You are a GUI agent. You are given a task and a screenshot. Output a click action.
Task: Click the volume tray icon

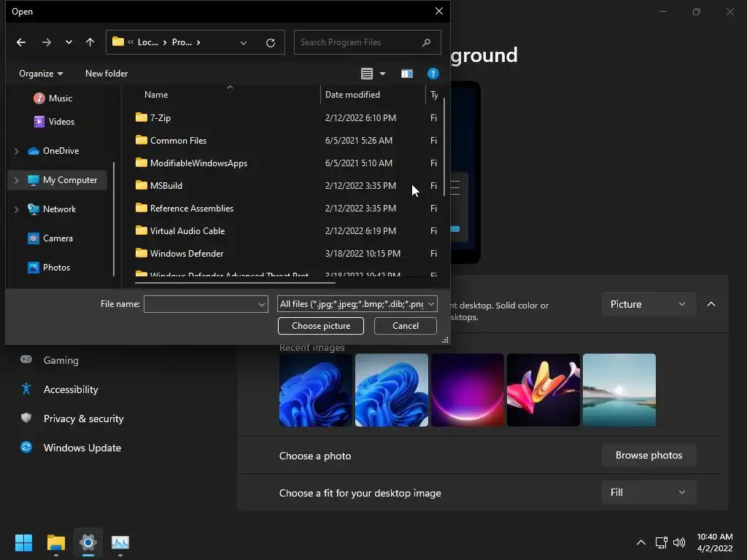coord(679,542)
